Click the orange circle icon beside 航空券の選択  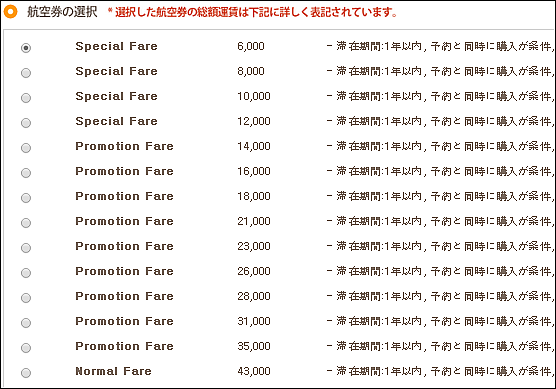click(10, 12)
